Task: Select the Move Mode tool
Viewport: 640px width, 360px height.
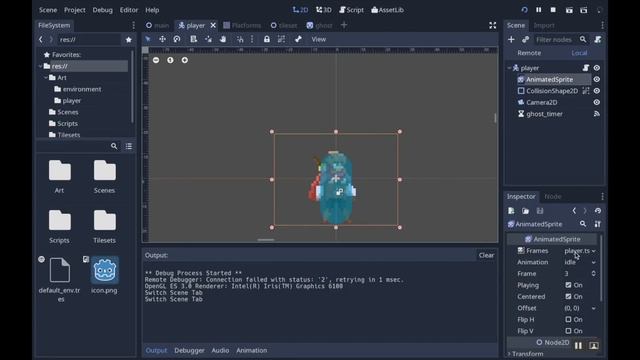Action: click(162, 39)
